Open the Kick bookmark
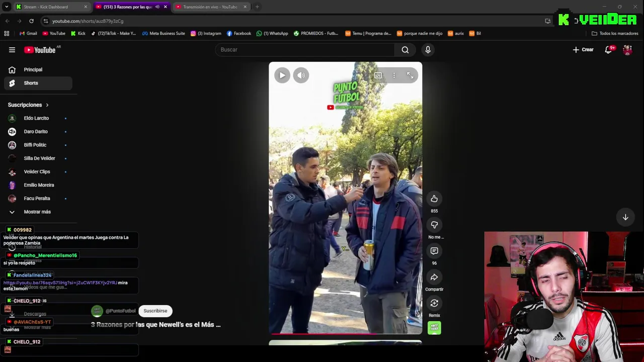 78,34
